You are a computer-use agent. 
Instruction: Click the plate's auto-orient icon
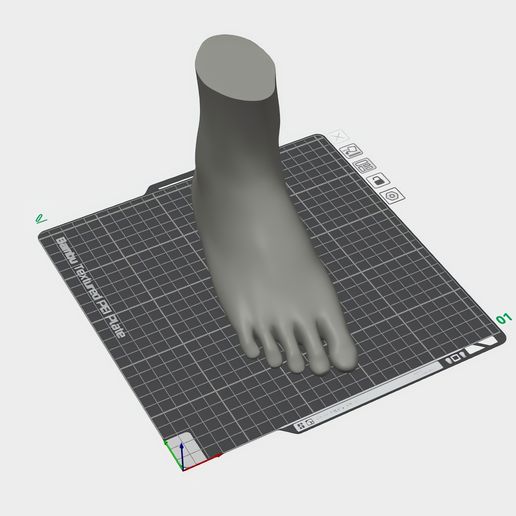(x=351, y=150)
